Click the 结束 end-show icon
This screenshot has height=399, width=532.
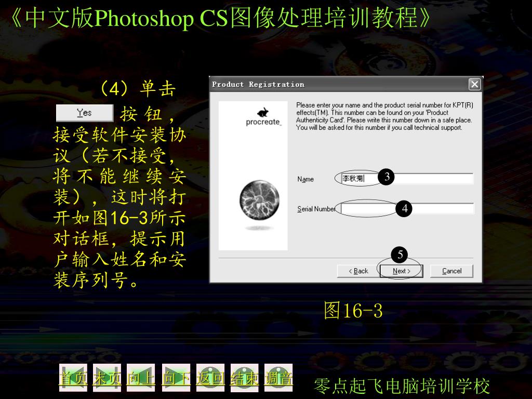[x=244, y=378]
